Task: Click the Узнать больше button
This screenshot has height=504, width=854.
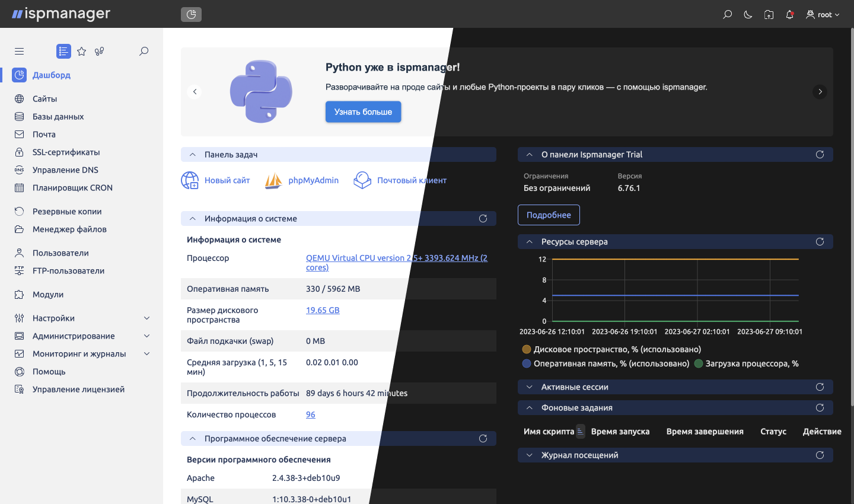Action: [363, 111]
